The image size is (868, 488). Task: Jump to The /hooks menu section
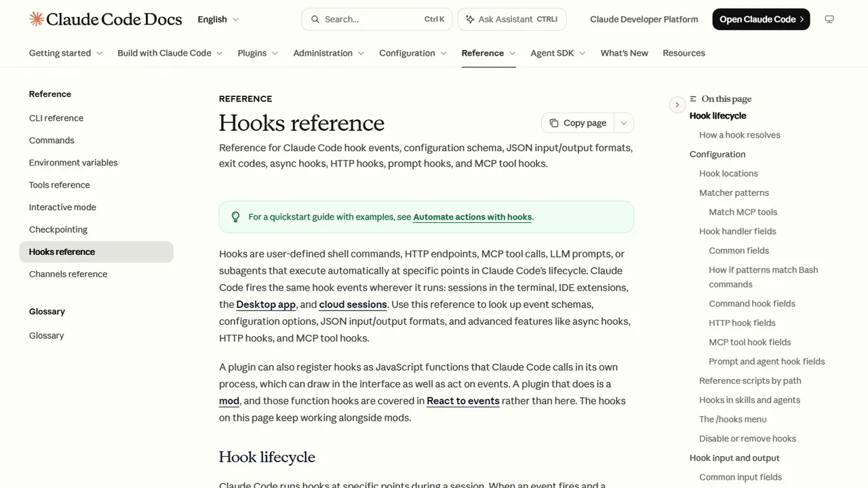coord(732,419)
